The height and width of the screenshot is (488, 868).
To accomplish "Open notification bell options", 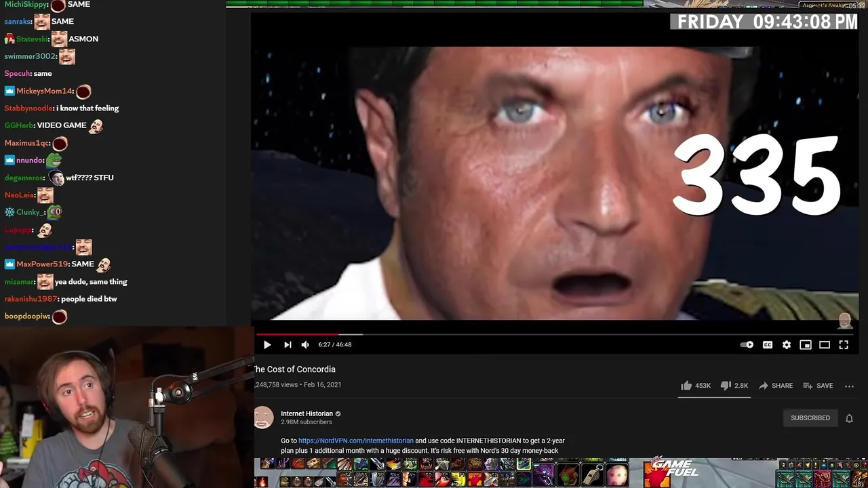I will tap(849, 418).
